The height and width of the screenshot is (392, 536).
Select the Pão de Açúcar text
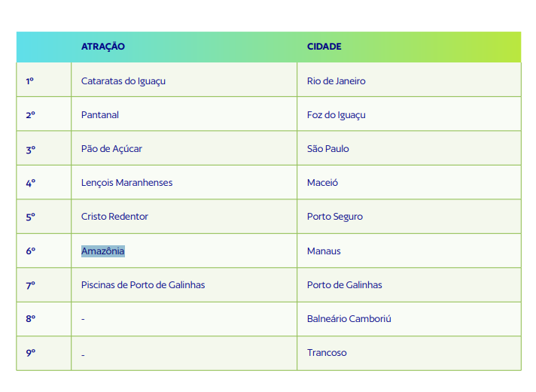point(111,149)
